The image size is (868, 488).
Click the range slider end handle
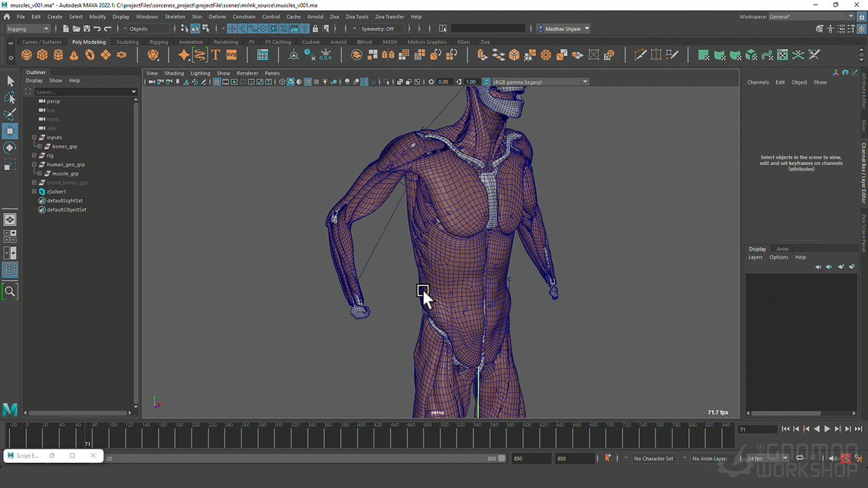(502, 458)
